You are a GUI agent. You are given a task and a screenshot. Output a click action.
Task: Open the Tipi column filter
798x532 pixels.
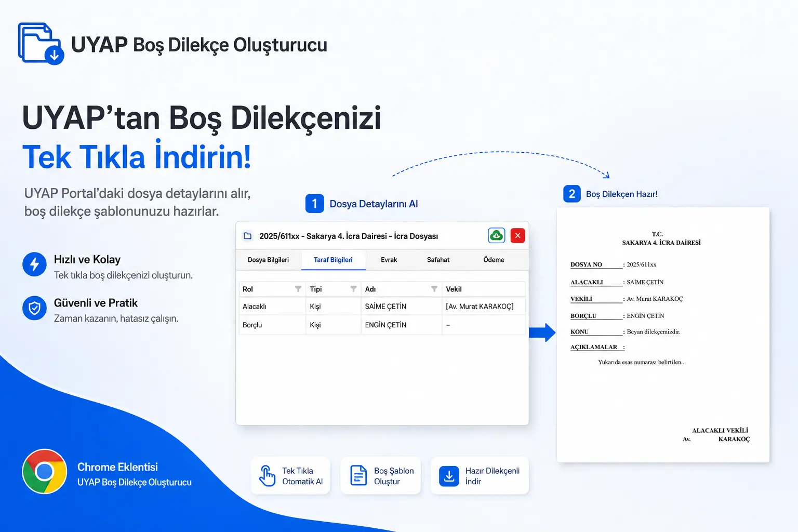353,289
